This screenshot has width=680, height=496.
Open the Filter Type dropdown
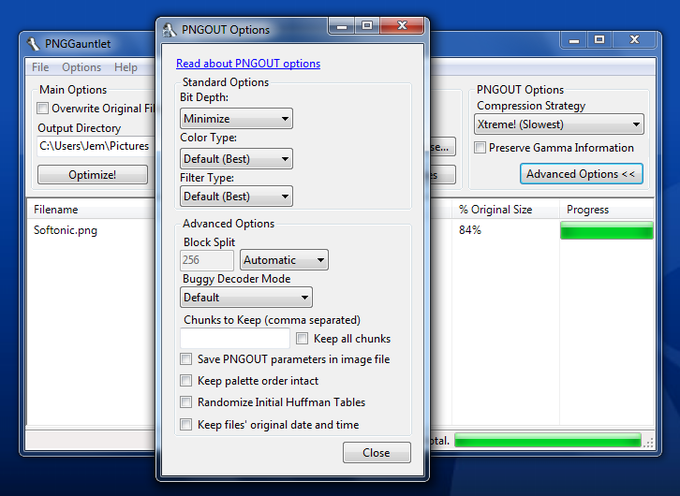[x=236, y=196]
